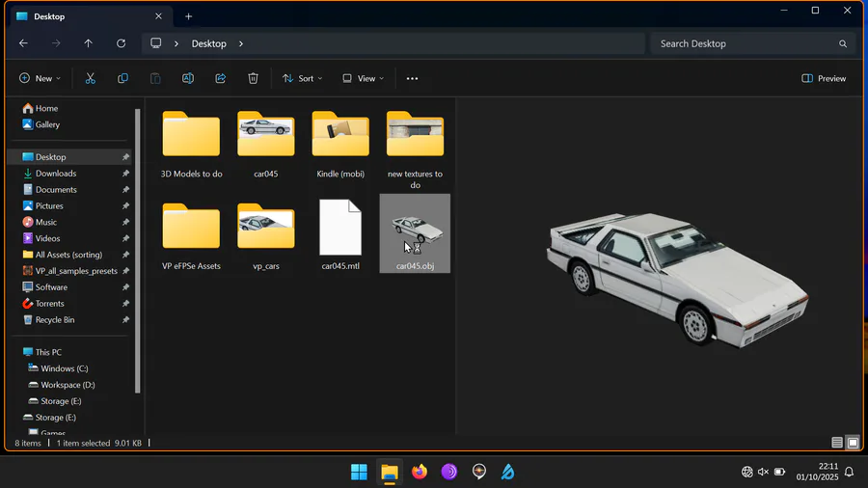
Task: Go up one directory level
Action: coord(89,43)
